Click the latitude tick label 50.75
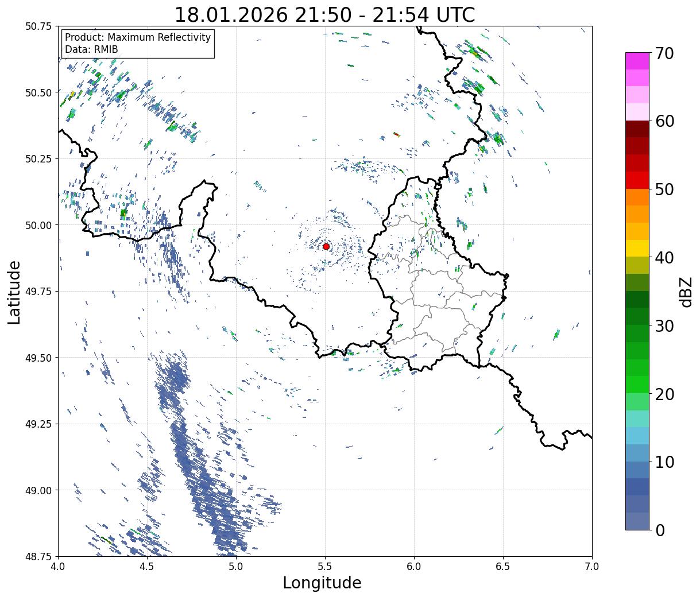 pos(38,26)
